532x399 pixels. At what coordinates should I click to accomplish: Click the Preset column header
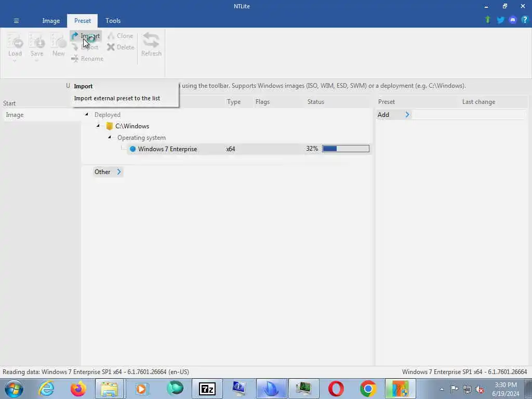(x=387, y=102)
